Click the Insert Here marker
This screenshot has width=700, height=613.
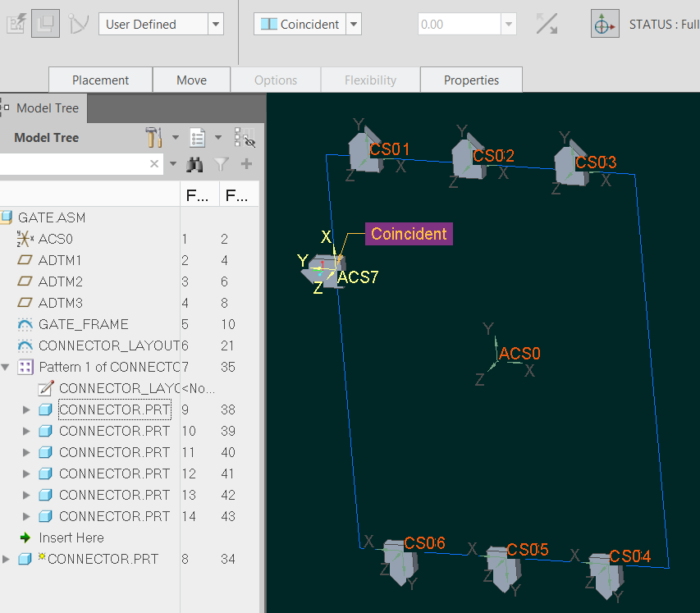71,538
